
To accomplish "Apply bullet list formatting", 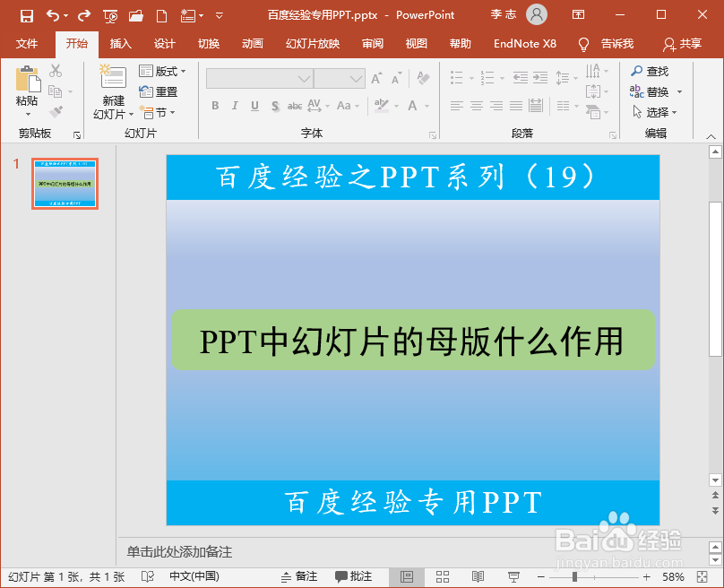I will pyautogui.click(x=457, y=77).
